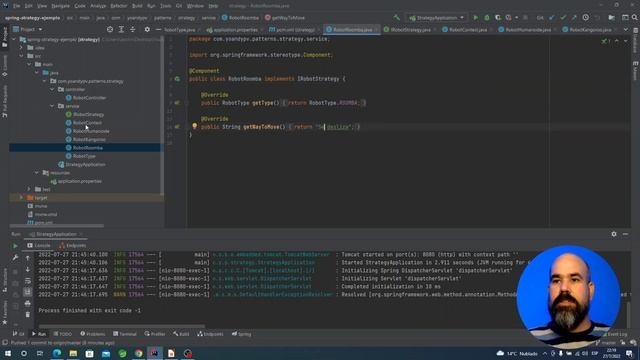Open Chrome from the taskbar
The width and height of the screenshot is (640, 360).
pos(138,353)
